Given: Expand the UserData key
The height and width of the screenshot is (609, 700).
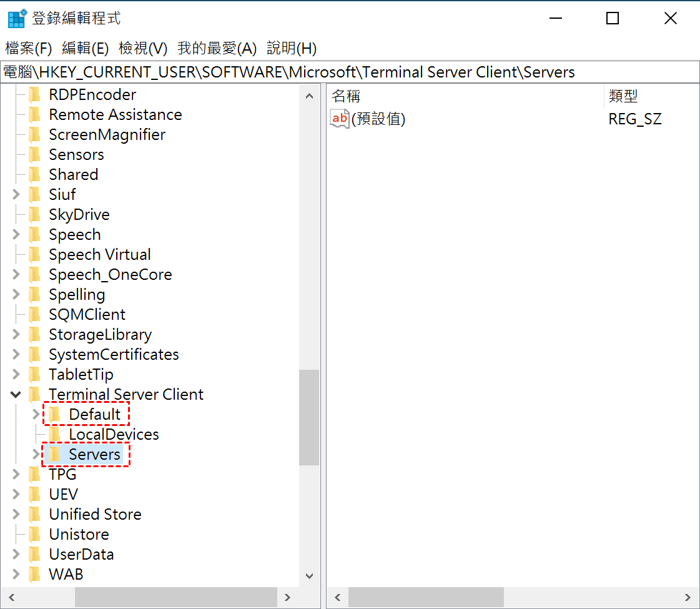Looking at the screenshot, I should coord(16,555).
